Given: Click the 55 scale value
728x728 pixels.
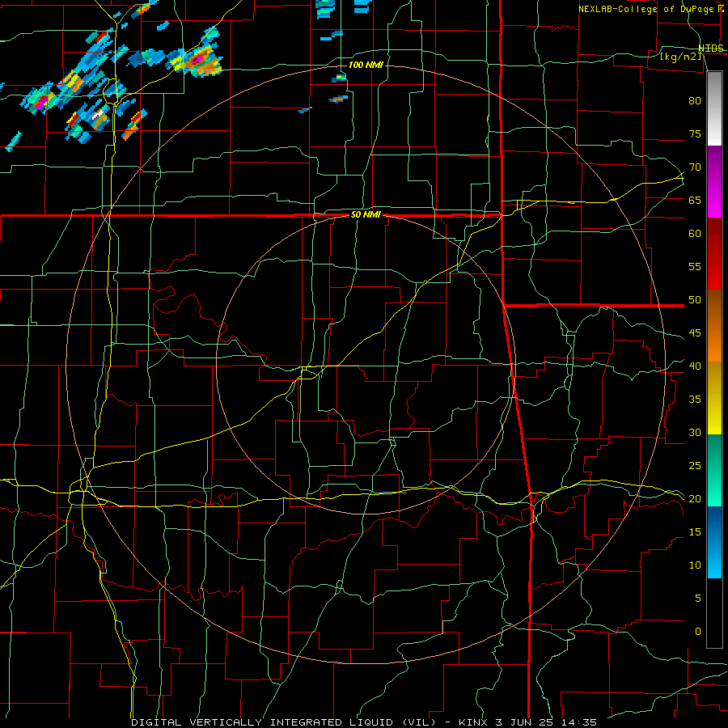Looking at the screenshot, I should pos(695,266).
